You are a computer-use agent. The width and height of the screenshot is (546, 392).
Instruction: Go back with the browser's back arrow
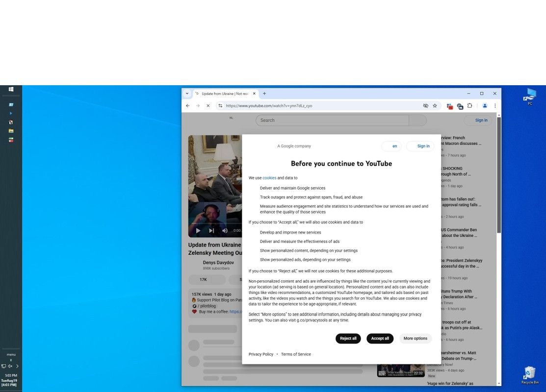coord(188,106)
